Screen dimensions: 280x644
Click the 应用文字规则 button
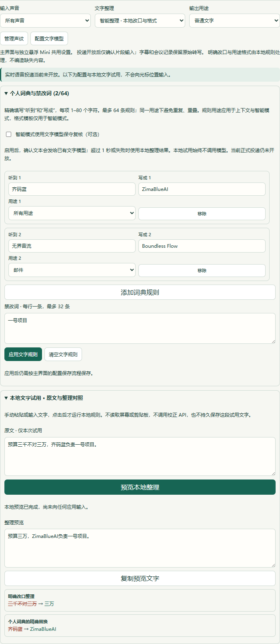[x=23, y=354]
